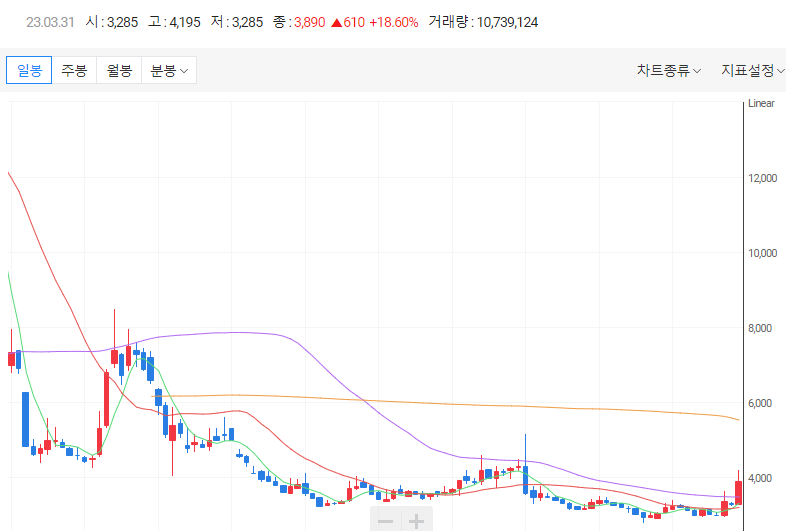The image size is (786, 531).
Task: Click the high price 4,195 value
Action: (x=185, y=23)
